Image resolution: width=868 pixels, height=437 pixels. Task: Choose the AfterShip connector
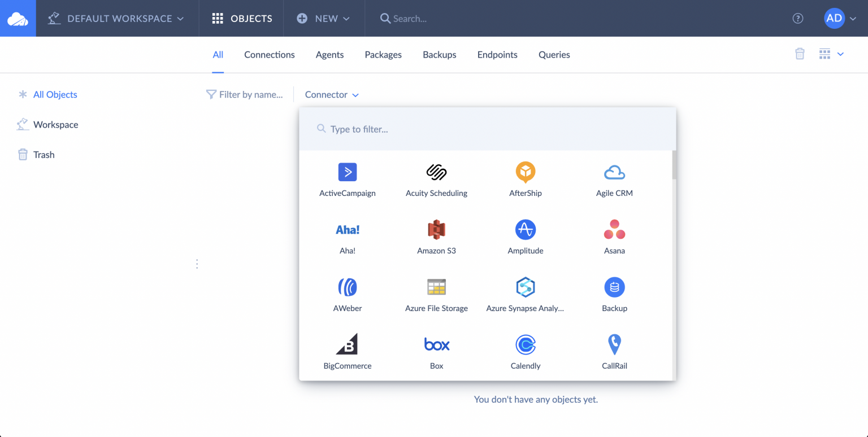[525, 179]
